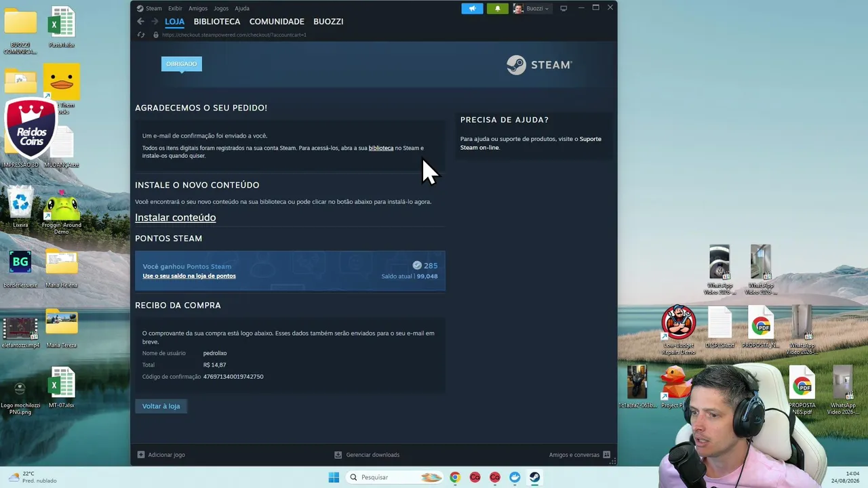Image resolution: width=868 pixels, height=488 pixels.
Task: Click 'Use o seu saldo na loja de pontos'
Action: click(189, 276)
